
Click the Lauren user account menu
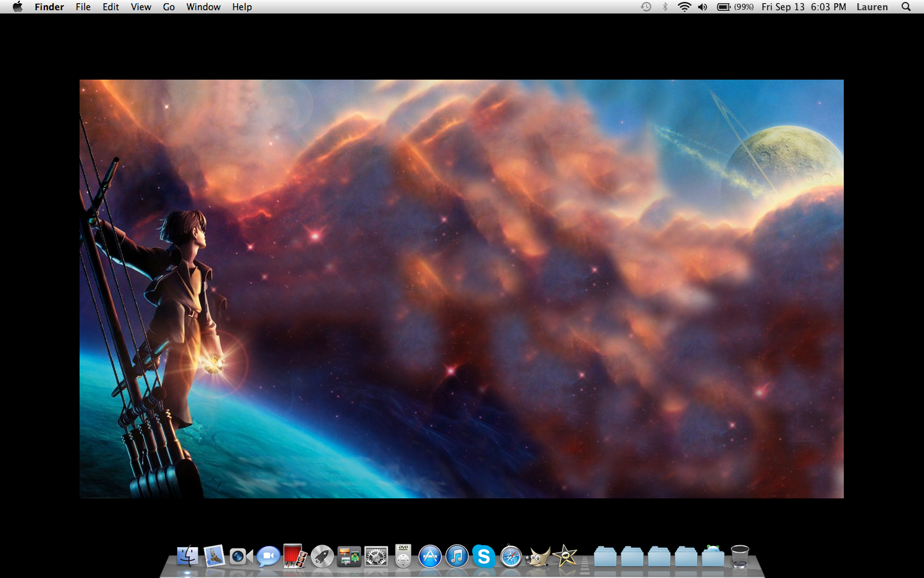click(x=872, y=7)
